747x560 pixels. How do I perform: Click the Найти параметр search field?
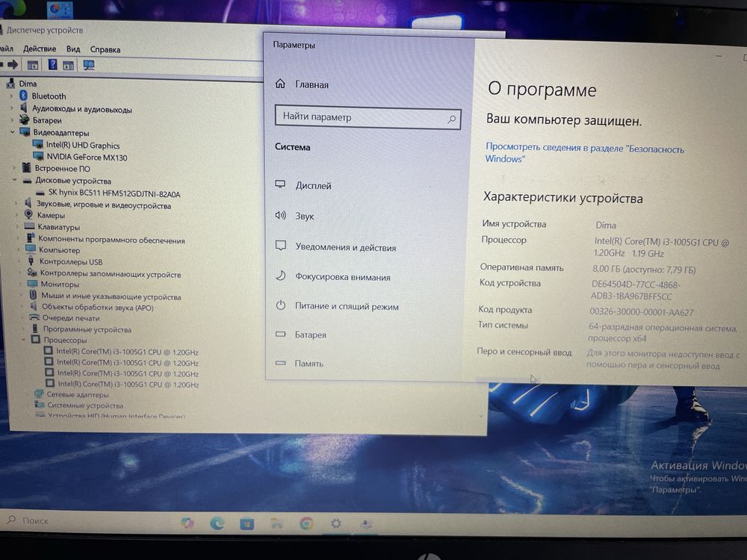coord(368,118)
